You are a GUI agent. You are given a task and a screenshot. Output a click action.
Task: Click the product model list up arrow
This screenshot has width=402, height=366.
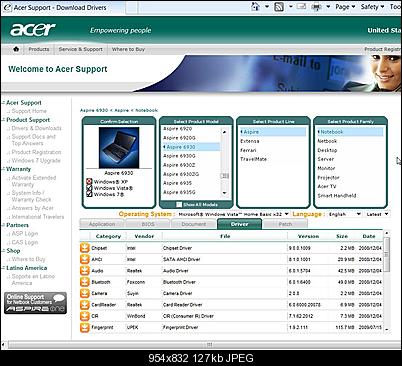225,132
